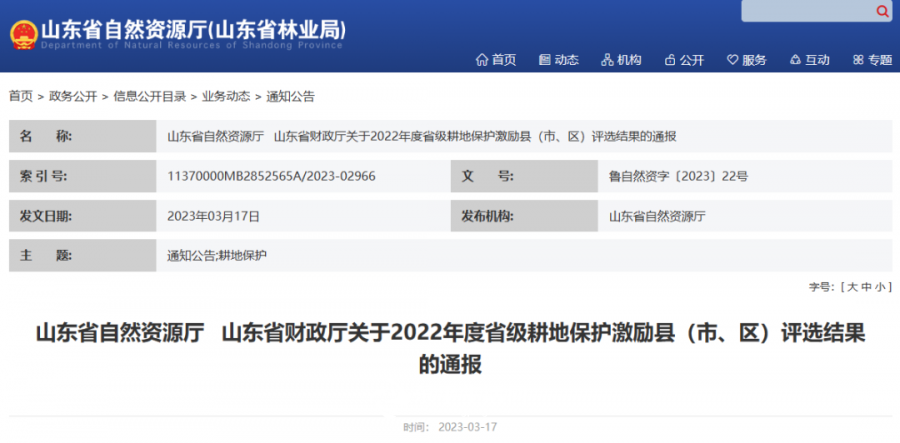The height and width of the screenshot is (443, 900).
Task: Click the organization icon beside 机构
Action: pyautogui.click(x=608, y=60)
